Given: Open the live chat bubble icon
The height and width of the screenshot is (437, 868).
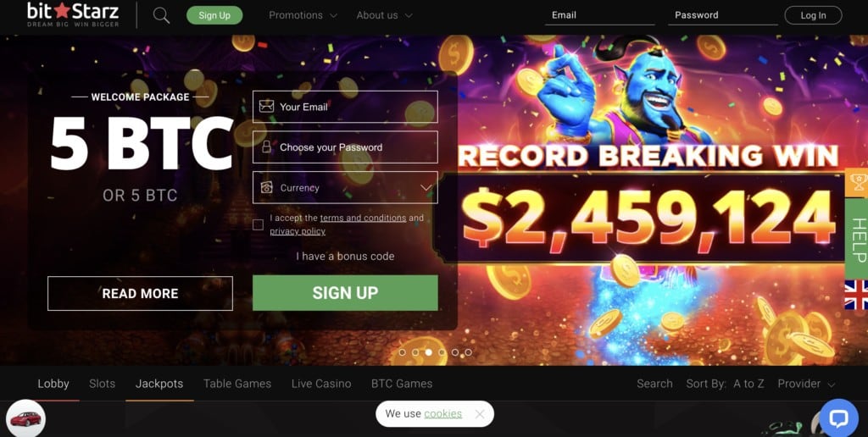Looking at the screenshot, I should tap(838, 418).
